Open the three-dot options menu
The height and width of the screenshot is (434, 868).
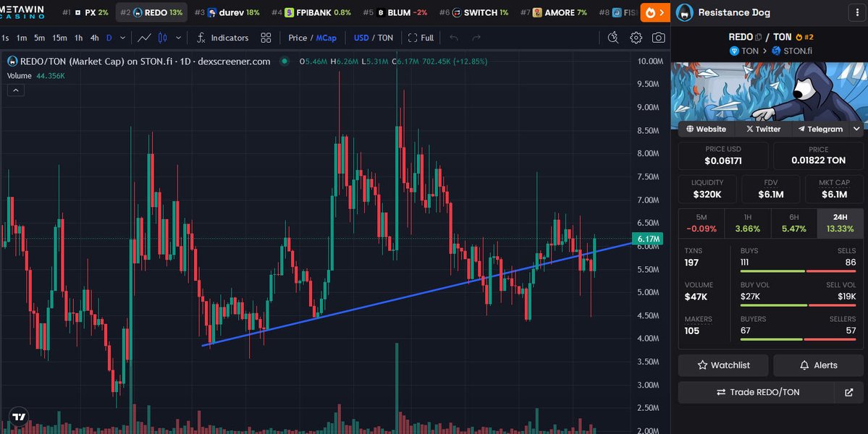pyautogui.click(x=858, y=13)
